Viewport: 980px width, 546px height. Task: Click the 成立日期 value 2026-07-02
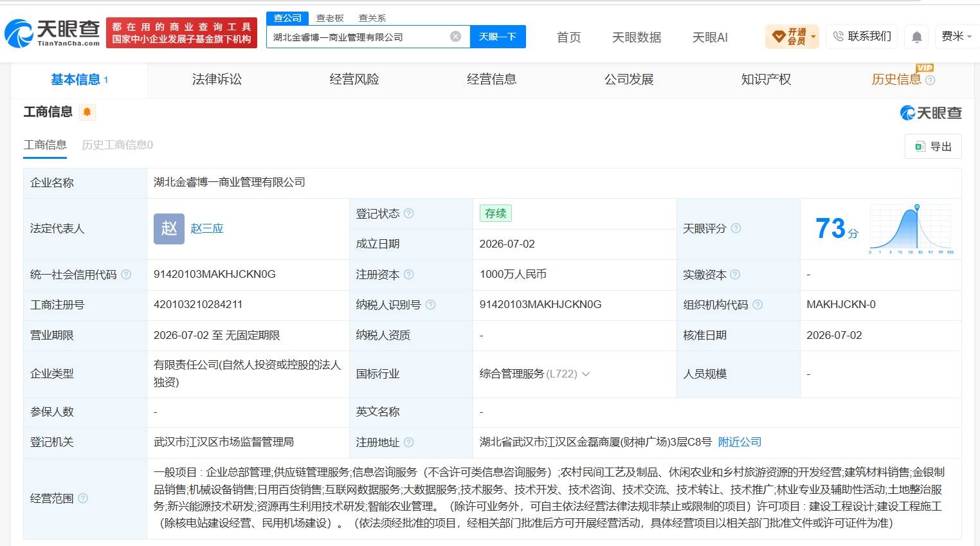point(507,244)
